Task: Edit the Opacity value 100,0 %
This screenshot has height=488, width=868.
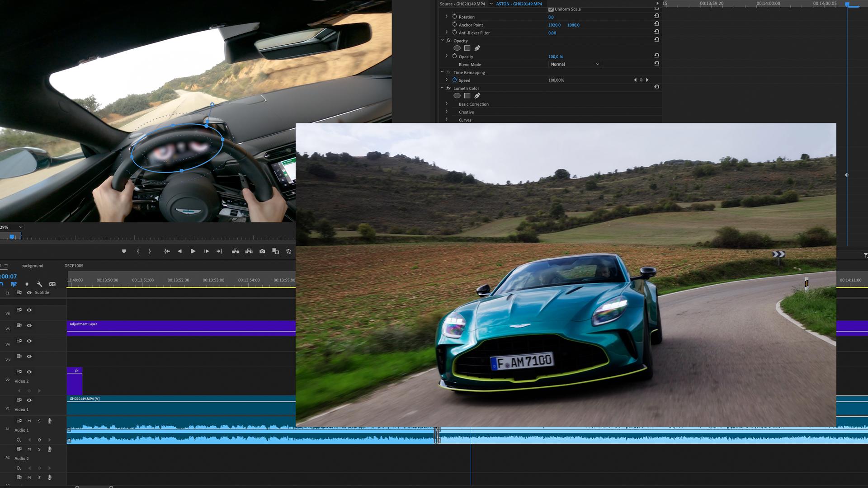Action: (x=556, y=57)
